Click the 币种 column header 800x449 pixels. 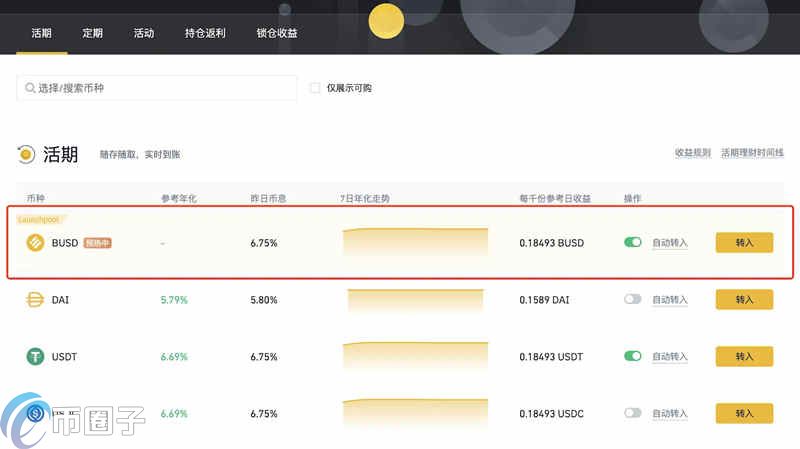pyautogui.click(x=36, y=198)
